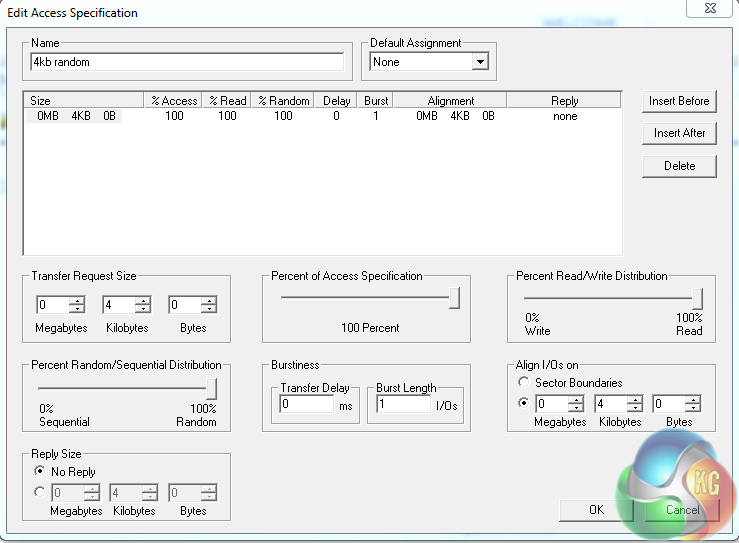Click the Burst Length input field
Screen dimensions: 739x543
click(401, 405)
